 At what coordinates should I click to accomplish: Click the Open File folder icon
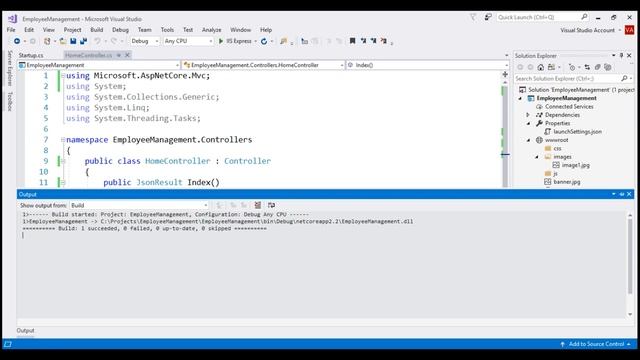[x=63, y=41]
